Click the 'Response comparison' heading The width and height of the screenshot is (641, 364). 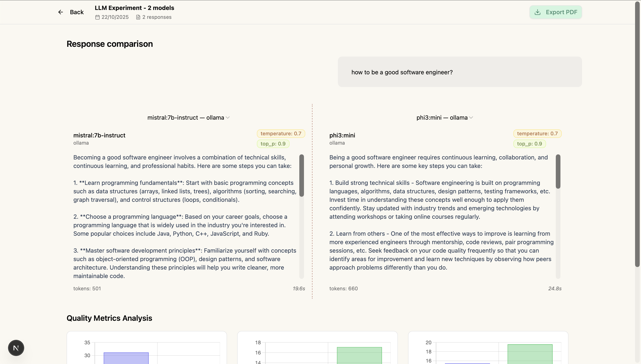(110, 44)
